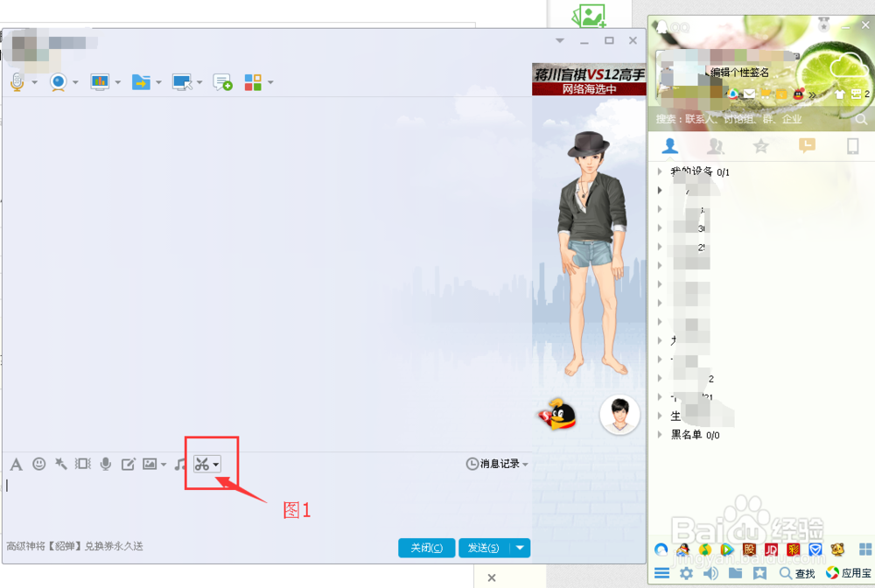The width and height of the screenshot is (875, 588).
Task: Open the remote desktop control icon
Action: (182, 82)
